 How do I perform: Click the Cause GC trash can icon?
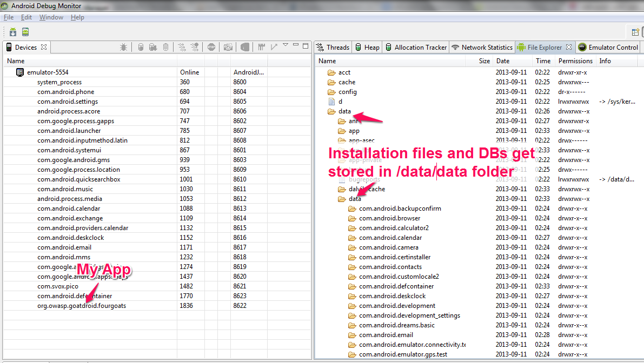(x=165, y=47)
